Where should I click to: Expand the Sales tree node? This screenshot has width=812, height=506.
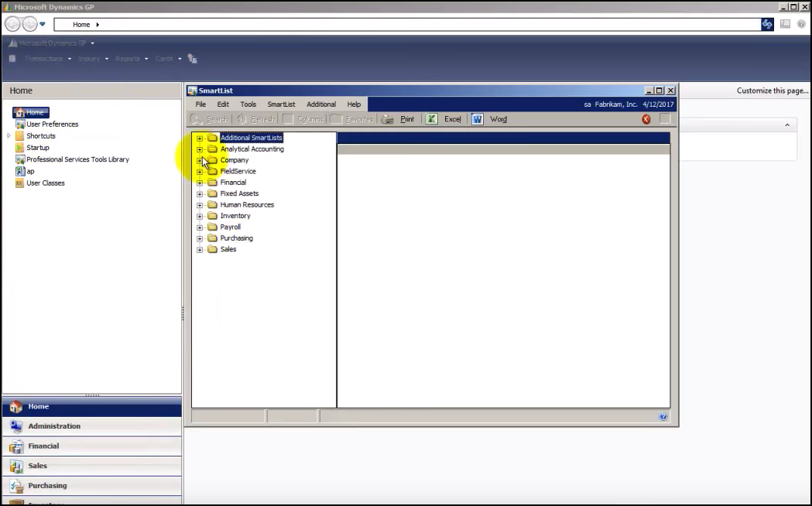[200, 250]
